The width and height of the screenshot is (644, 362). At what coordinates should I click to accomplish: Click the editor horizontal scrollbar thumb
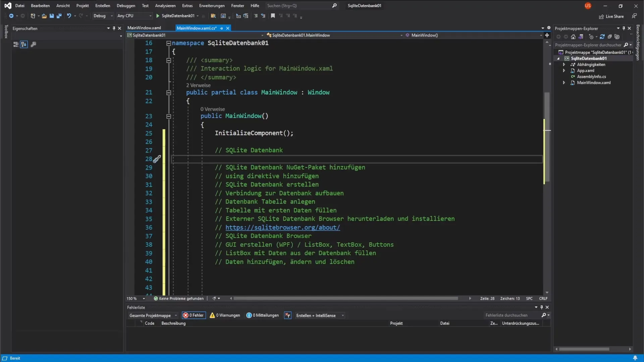point(345,298)
